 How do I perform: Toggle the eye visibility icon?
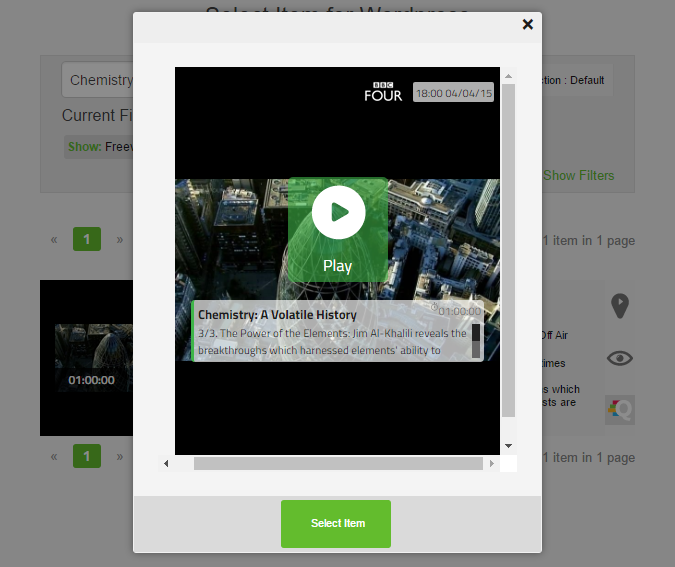click(620, 358)
